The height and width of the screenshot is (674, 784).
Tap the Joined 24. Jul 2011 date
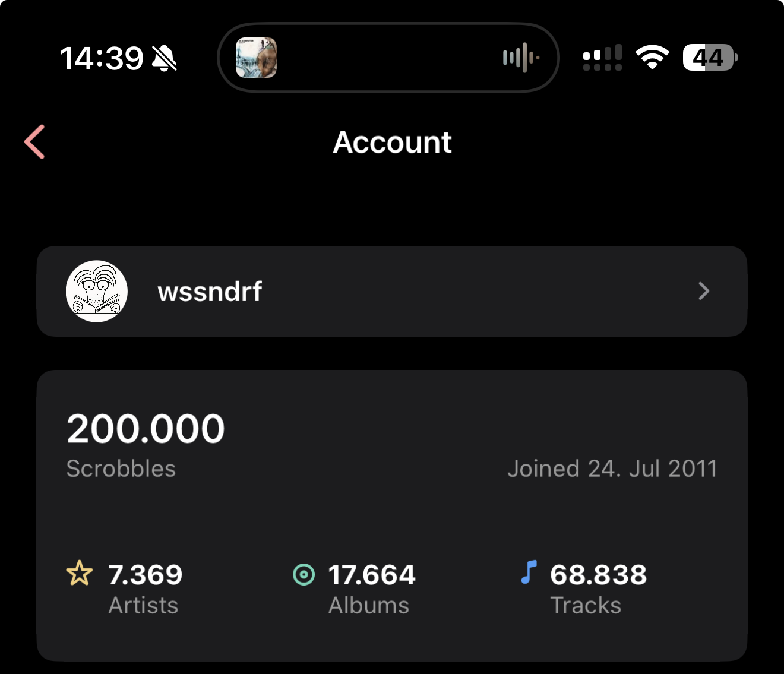click(x=612, y=469)
